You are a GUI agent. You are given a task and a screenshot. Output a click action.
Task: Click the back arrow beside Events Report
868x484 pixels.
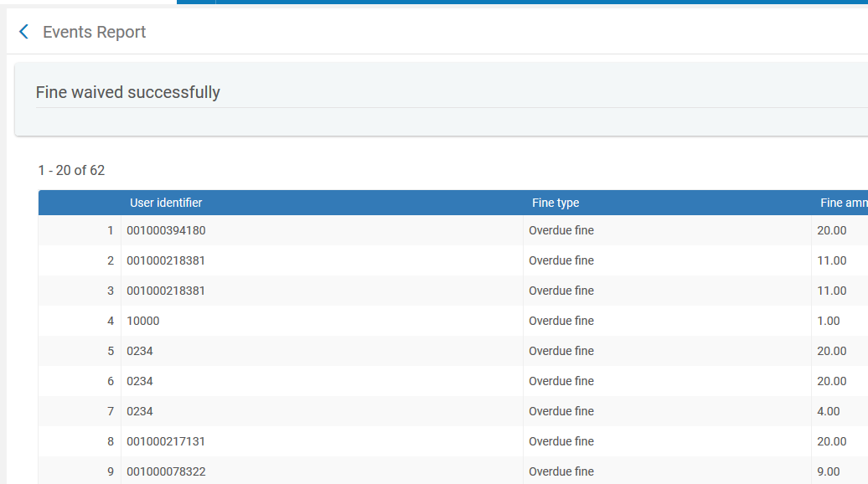click(x=23, y=32)
